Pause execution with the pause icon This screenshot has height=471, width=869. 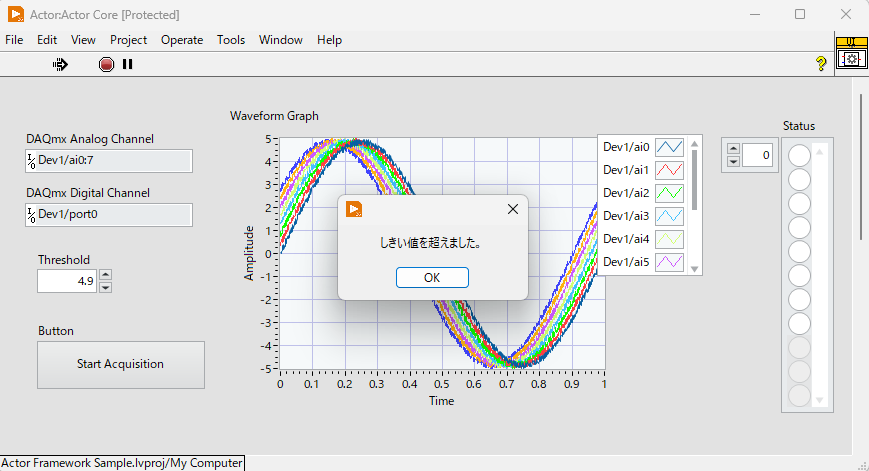[x=127, y=64]
